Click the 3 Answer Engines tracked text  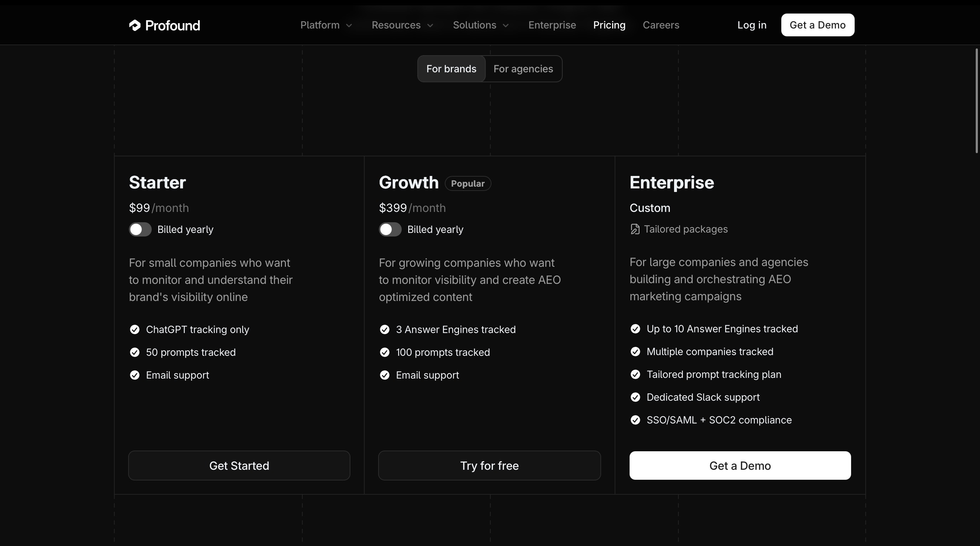tap(456, 329)
